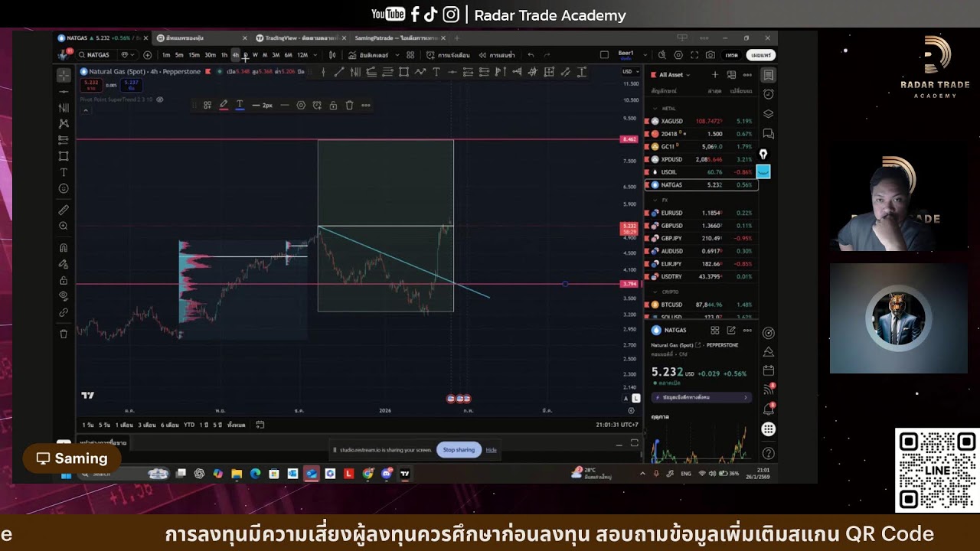
Task: Toggle magnet mode in left sidebar
Action: coord(64,247)
